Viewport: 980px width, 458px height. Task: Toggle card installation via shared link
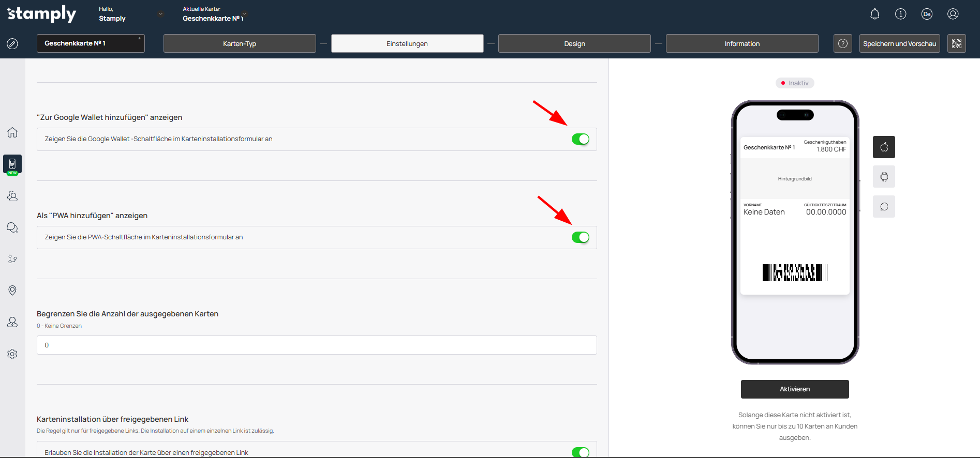[580, 452]
